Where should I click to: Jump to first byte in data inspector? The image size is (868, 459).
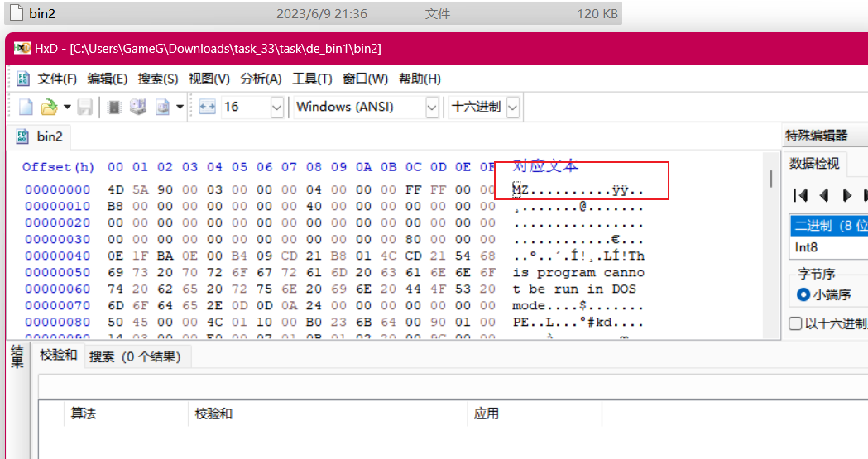[x=800, y=195]
